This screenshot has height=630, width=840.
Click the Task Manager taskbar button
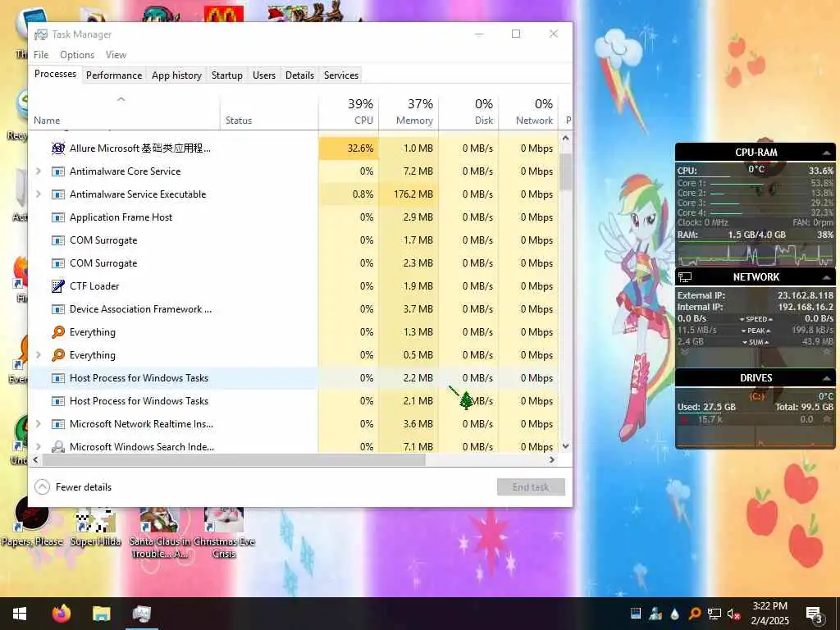[x=142, y=614]
